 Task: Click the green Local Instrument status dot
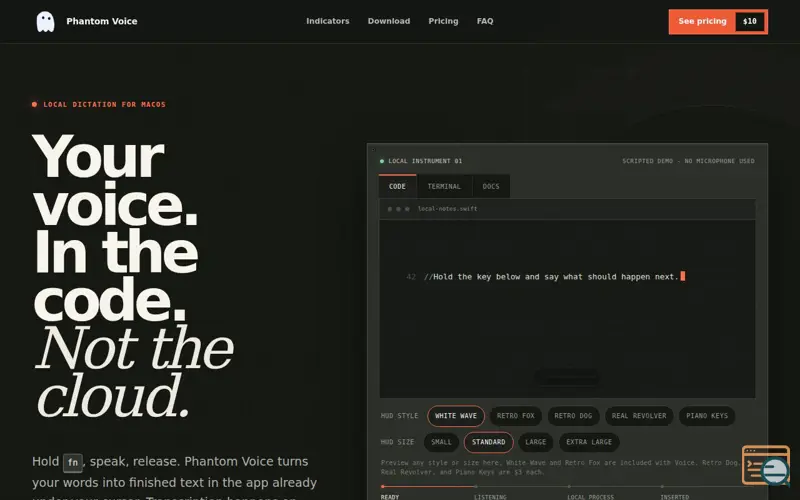[x=382, y=161]
